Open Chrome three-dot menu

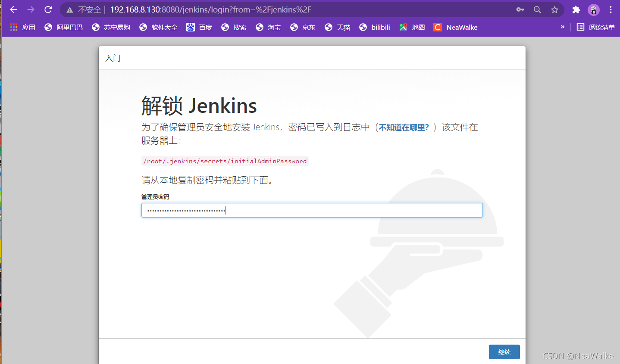click(611, 9)
